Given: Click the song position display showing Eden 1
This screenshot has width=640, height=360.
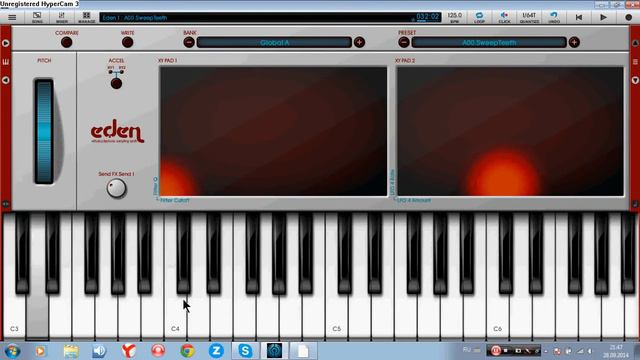Looking at the screenshot, I should coord(270,18).
